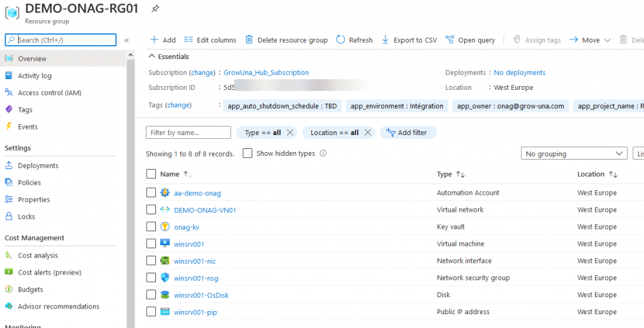Click the Network interface icon
Image resolution: width=644 pixels, height=328 pixels.
coord(165,261)
